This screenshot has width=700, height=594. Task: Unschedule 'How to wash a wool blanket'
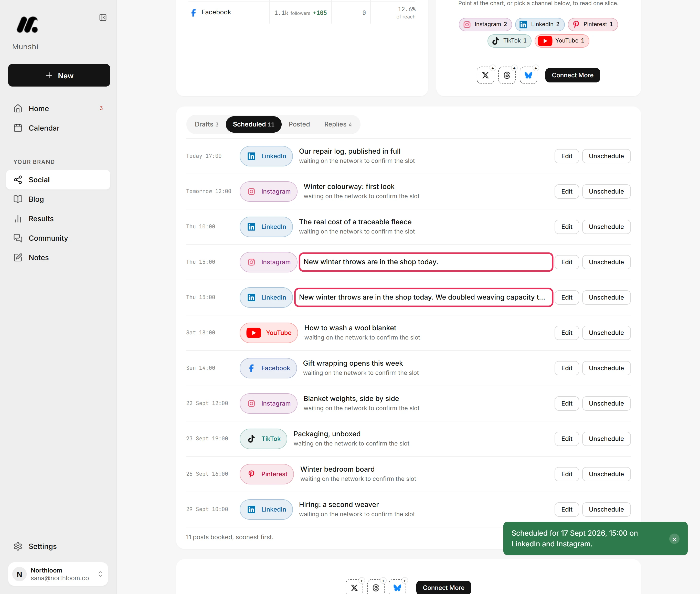pyautogui.click(x=606, y=333)
